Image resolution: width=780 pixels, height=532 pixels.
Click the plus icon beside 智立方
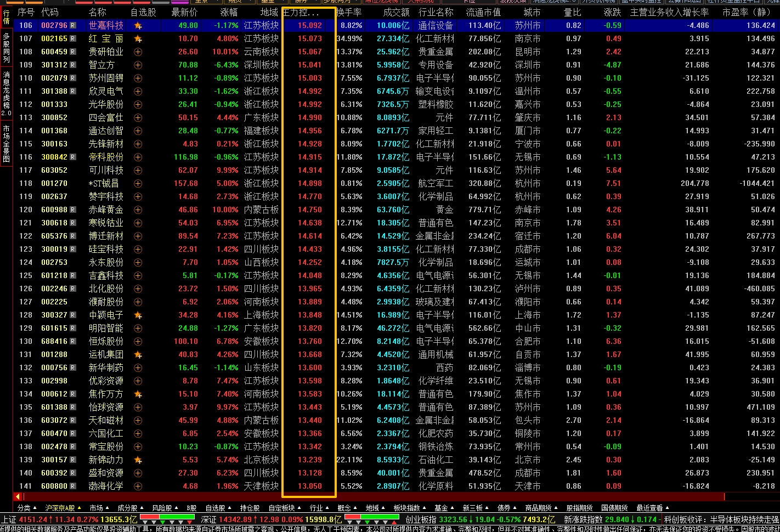click(x=138, y=65)
